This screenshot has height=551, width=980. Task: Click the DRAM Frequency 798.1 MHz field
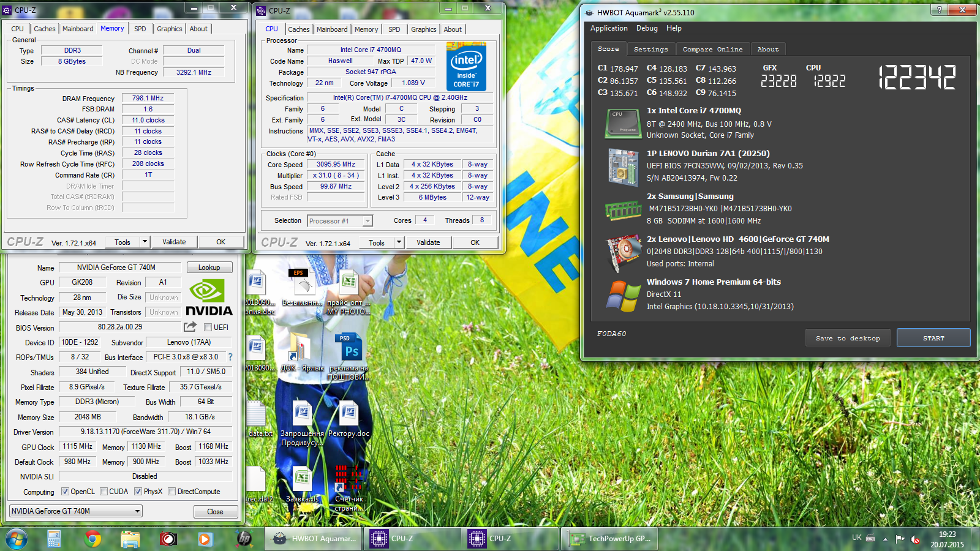tap(148, 98)
